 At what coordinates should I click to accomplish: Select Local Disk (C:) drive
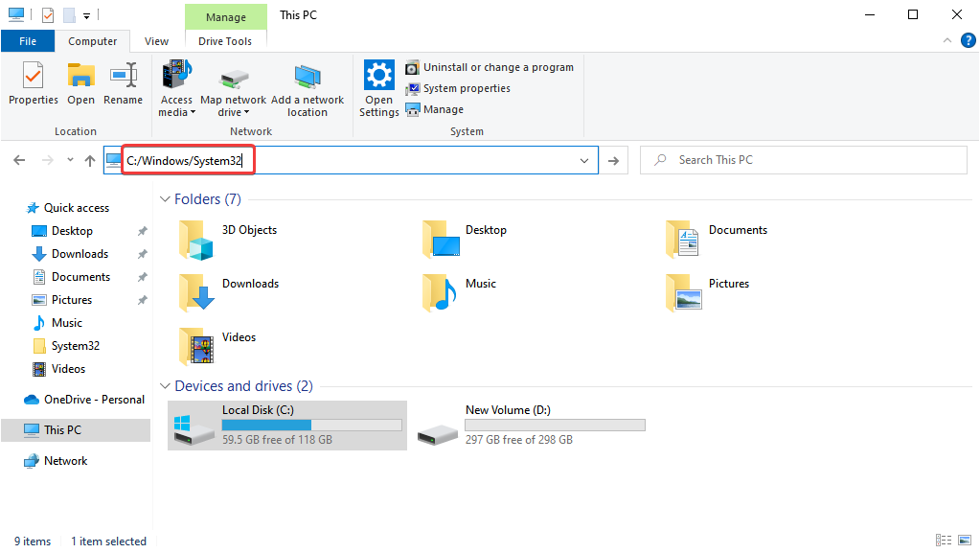pos(287,426)
